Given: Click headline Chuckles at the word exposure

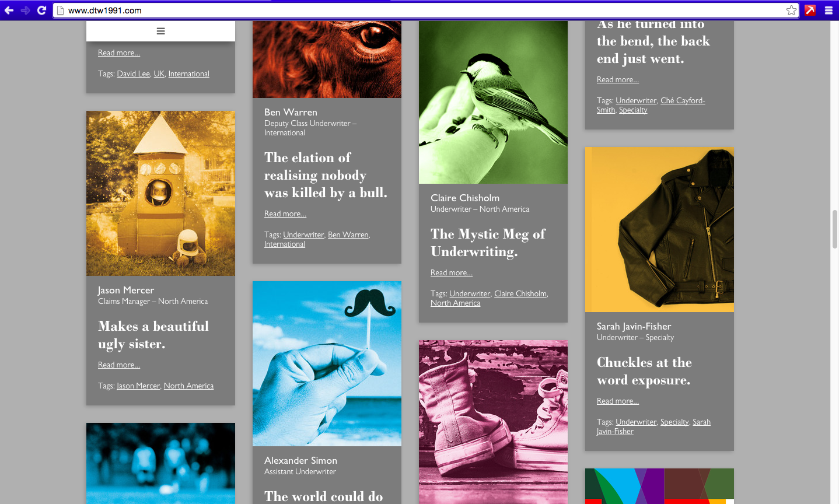Looking at the screenshot, I should (x=644, y=371).
